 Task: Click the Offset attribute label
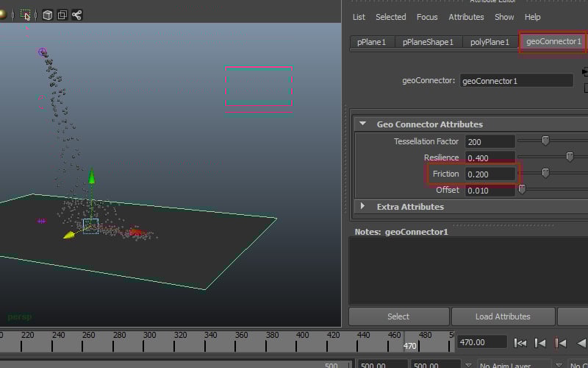pos(448,190)
